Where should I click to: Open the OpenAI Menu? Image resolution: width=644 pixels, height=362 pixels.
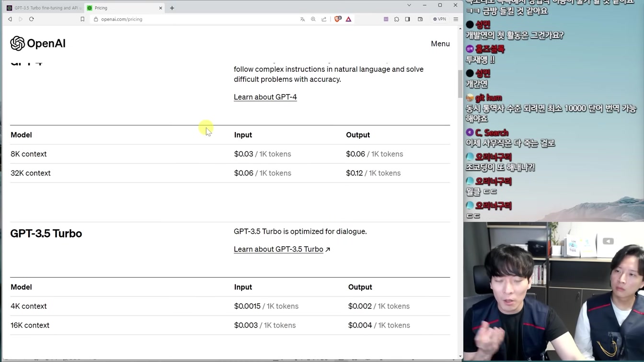click(x=440, y=44)
